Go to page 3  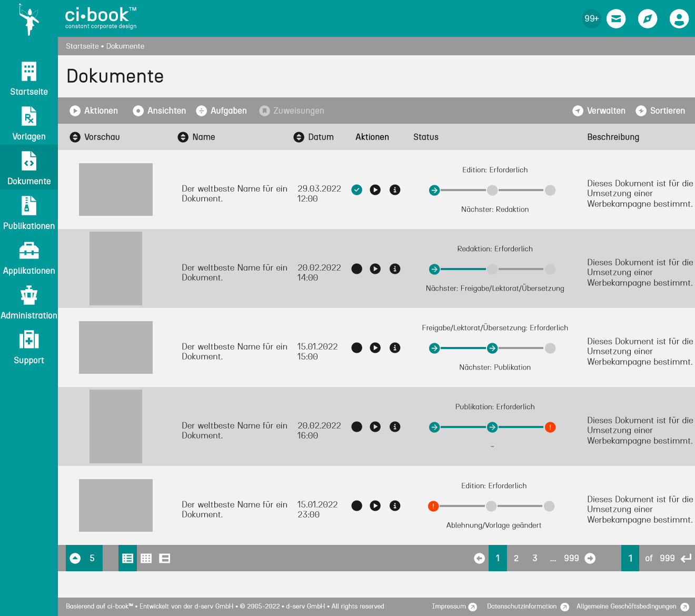click(x=535, y=558)
